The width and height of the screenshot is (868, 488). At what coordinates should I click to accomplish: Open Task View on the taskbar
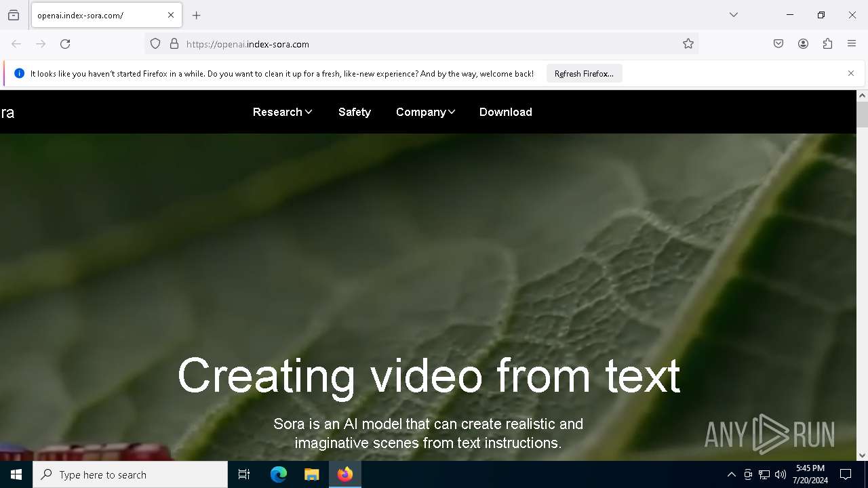244,474
